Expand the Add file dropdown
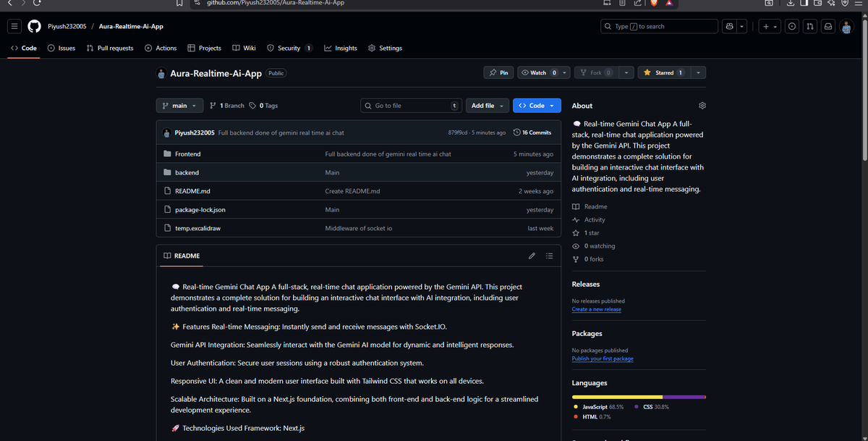 487,106
